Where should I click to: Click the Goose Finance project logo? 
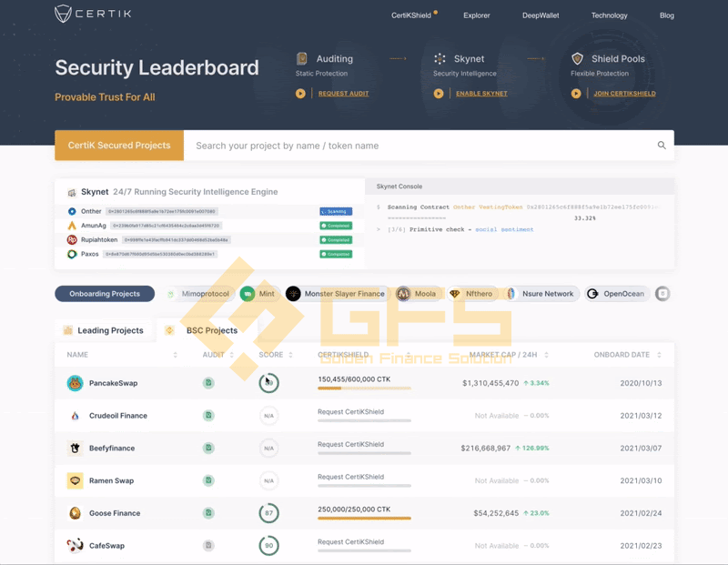(75, 513)
